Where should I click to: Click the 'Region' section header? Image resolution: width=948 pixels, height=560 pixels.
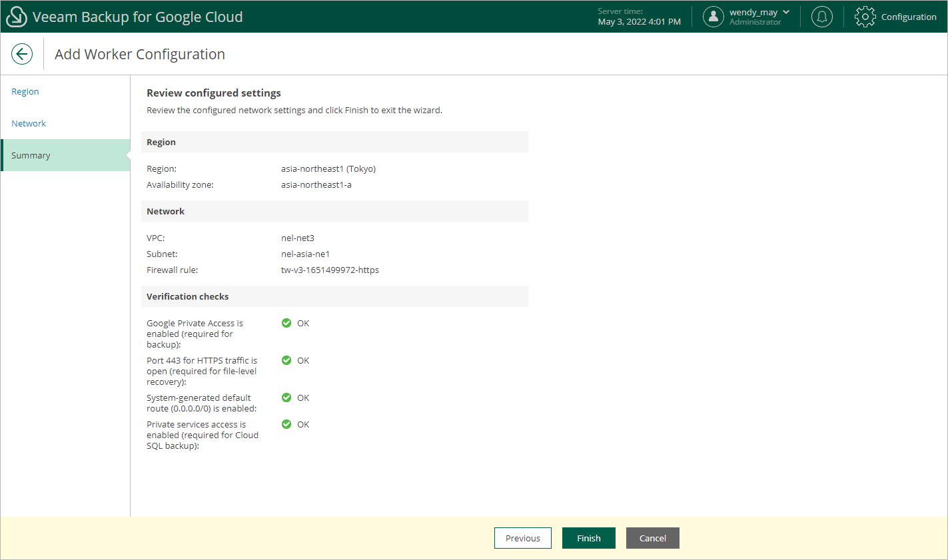point(334,142)
